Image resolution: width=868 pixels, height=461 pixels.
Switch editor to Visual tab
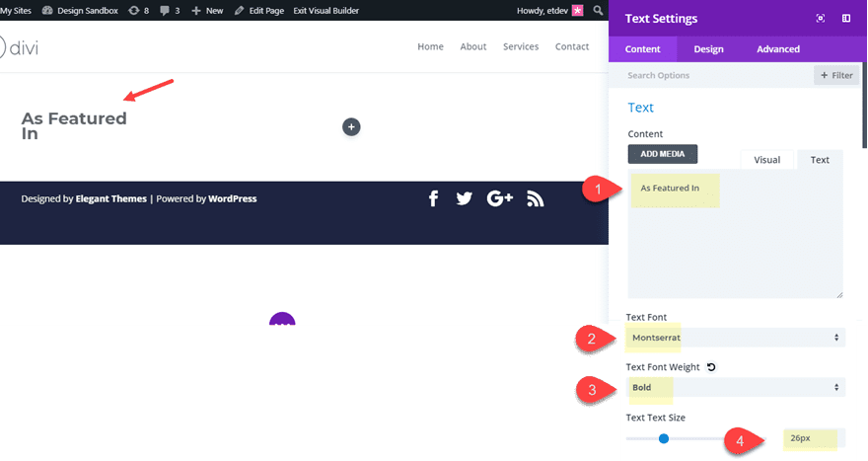pyautogui.click(x=766, y=160)
